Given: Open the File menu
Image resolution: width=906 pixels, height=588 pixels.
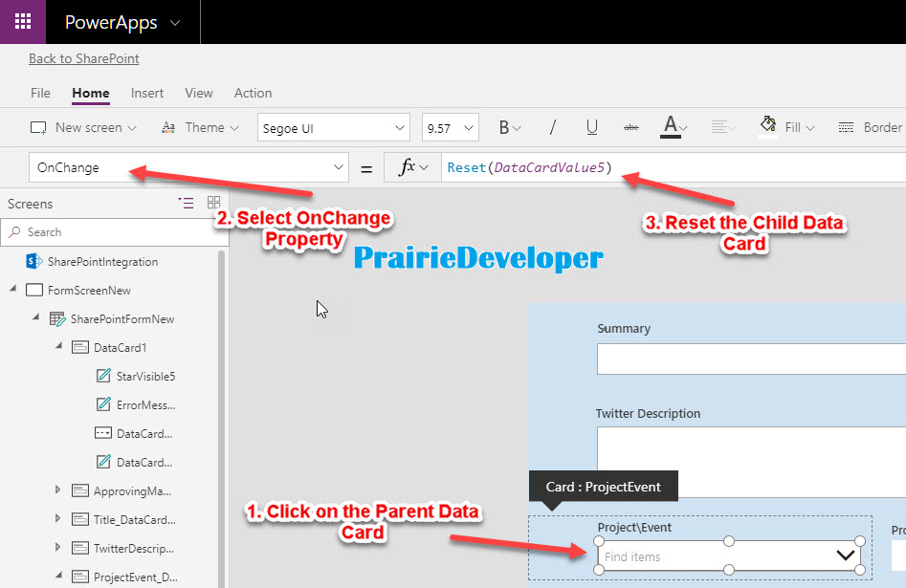Looking at the screenshot, I should (40, 93).
